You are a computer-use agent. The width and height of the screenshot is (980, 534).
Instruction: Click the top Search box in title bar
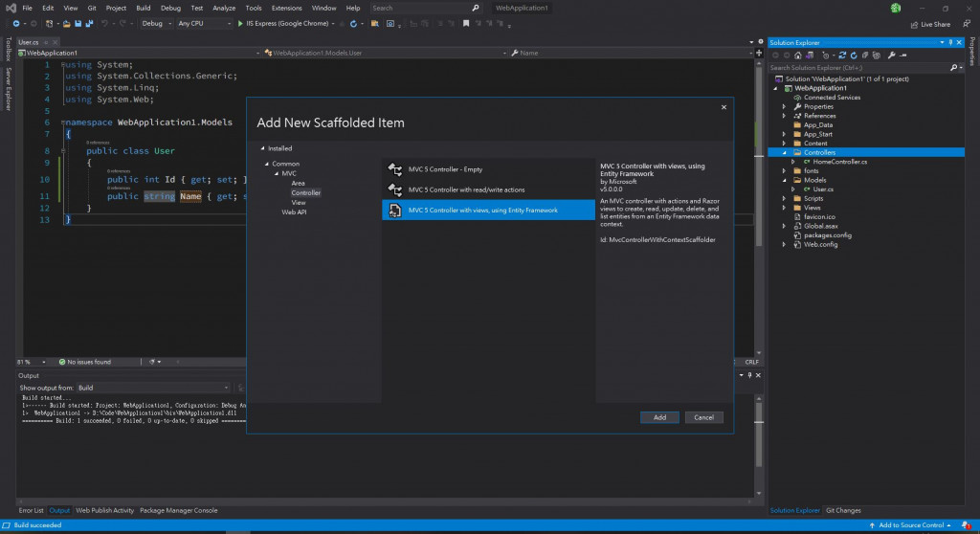pyautogui.click(x=425, y=8)
